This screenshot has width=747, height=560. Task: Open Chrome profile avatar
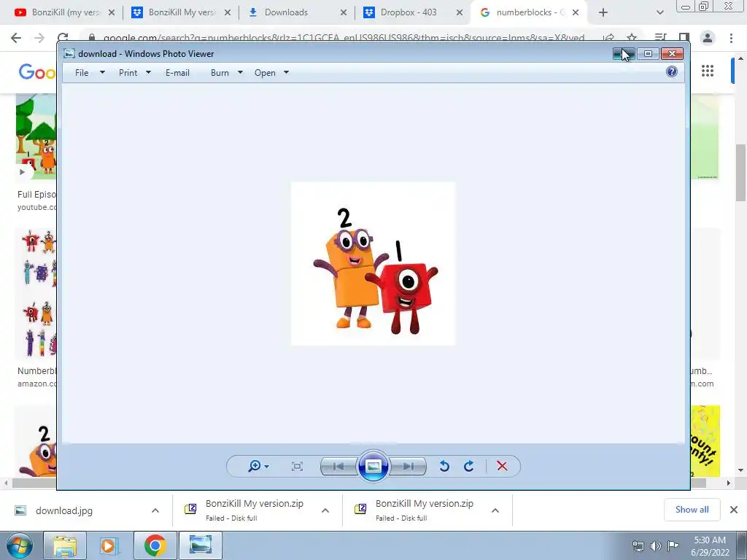(x=708, y=38)
